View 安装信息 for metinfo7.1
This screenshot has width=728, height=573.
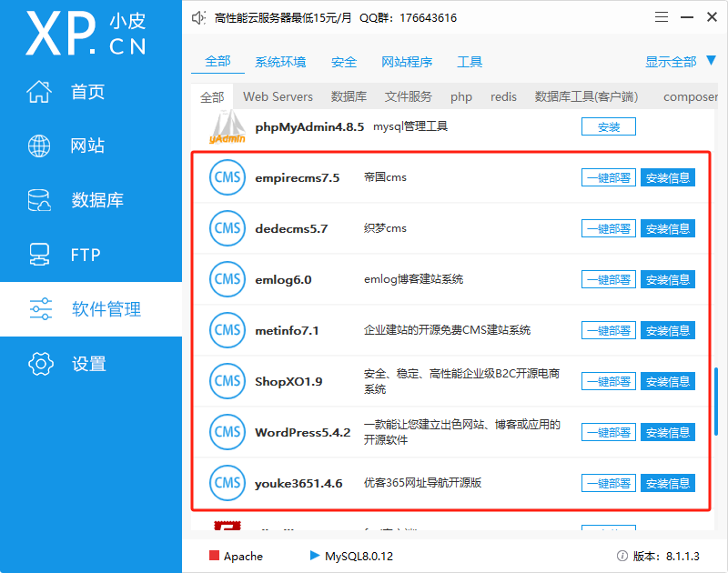tap(668, 330)
